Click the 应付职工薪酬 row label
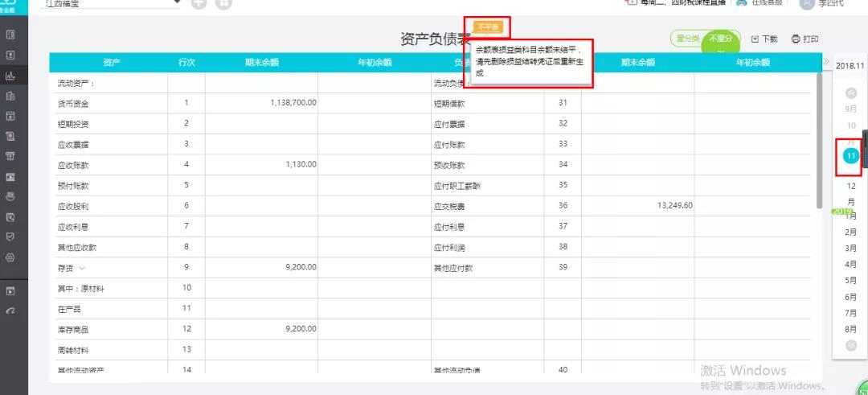The height and width of the screenshot is (395, 868). coord(457,186)
